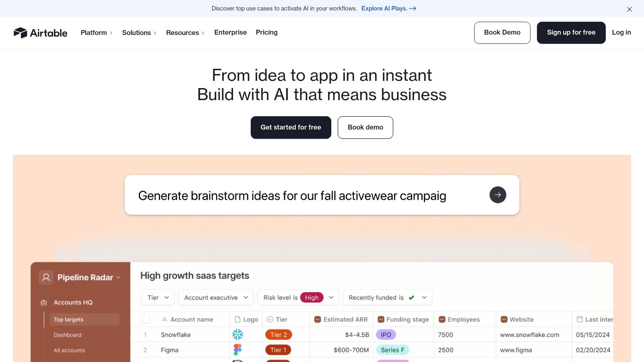
Task: Click the Tier column header icon
Action: point(270,319)
